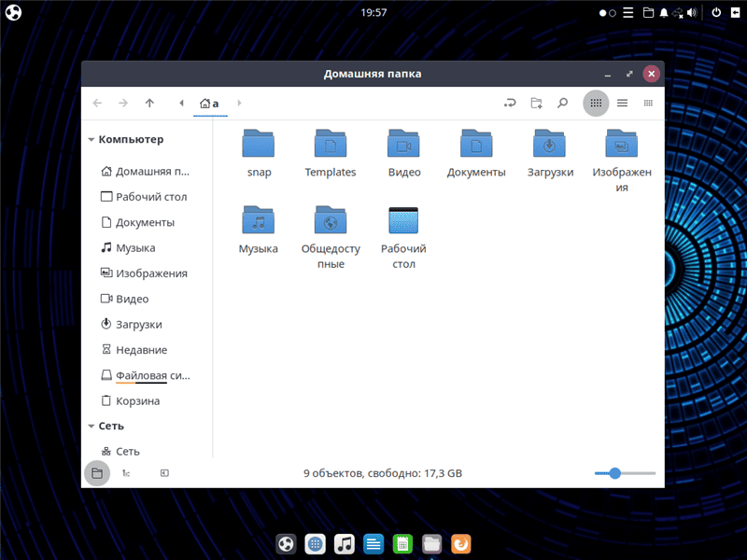Select the Музыка folder icon

[259, 220]
